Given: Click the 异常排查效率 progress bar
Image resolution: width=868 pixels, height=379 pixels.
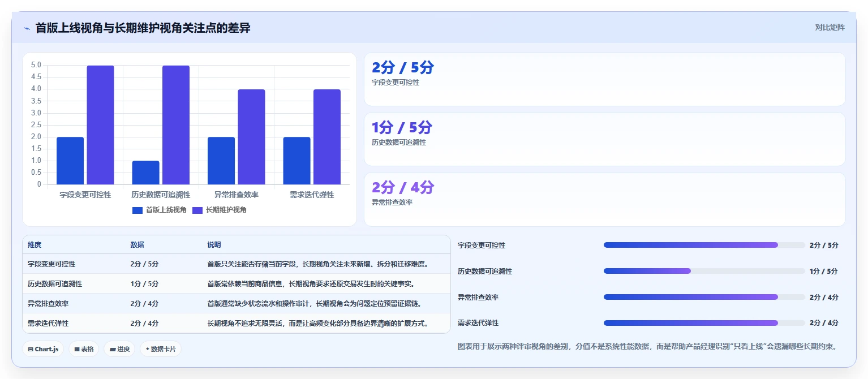Looking at the screenshot, I should (x=704, y=297).
